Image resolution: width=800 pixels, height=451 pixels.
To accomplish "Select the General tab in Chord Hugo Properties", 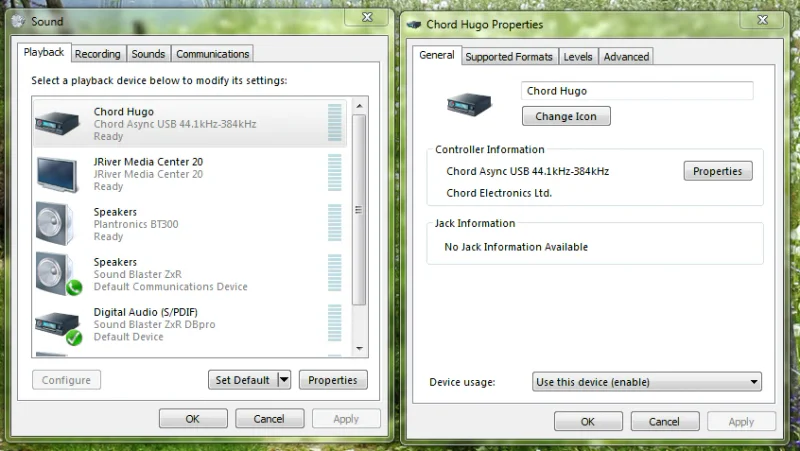I will (437, 55).
